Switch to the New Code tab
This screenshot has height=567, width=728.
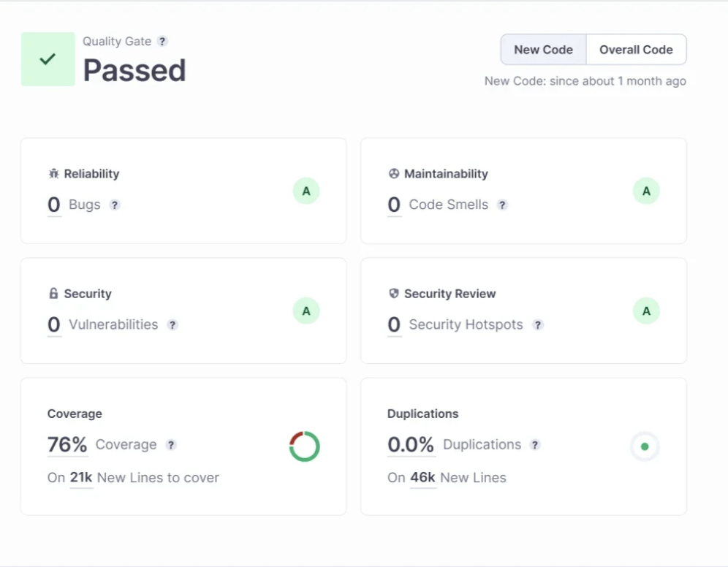(543, 50)
